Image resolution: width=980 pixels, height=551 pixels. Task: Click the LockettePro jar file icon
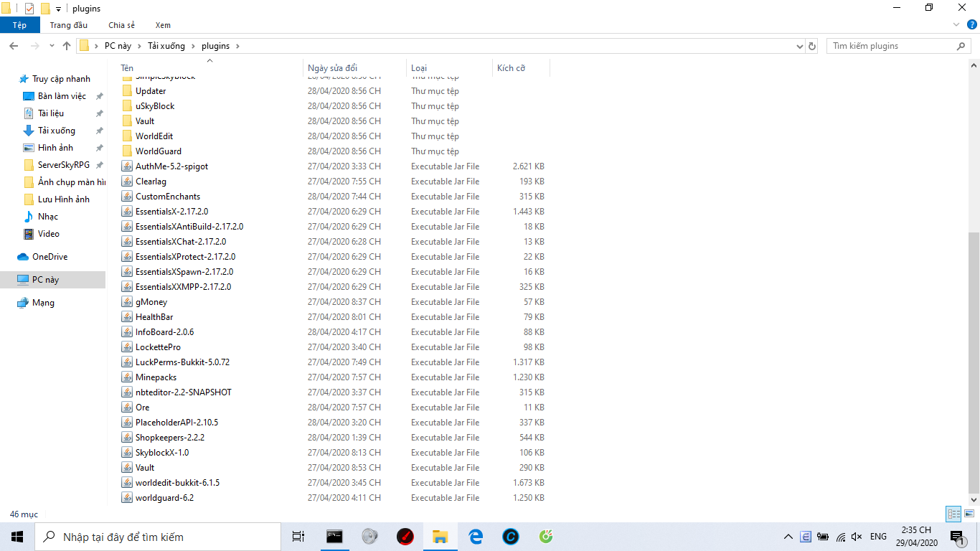(127, 347)
